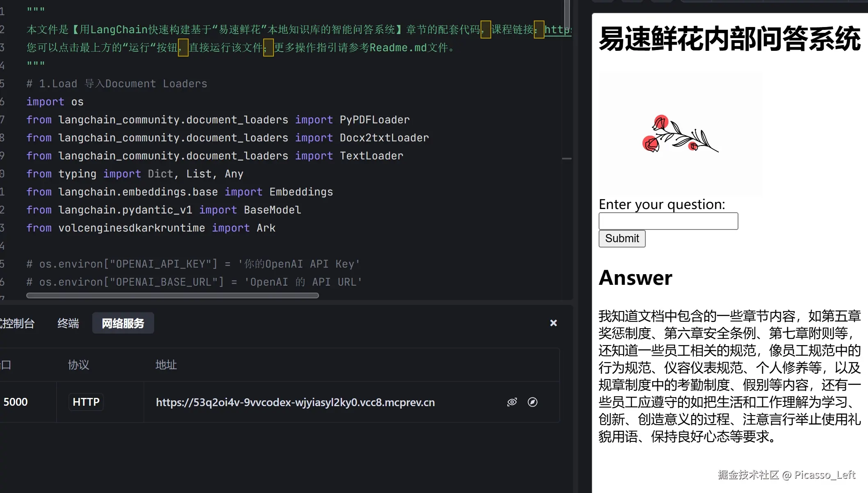Image resolution: width=868 pixels, height=493 pixels.
Task: Open the service URL via the compass icon
Action: click(x=532, y=402)
